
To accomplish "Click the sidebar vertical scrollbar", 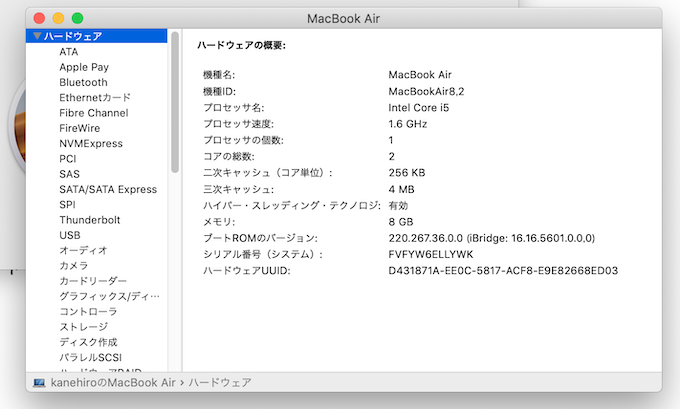I will pos(175,102).
